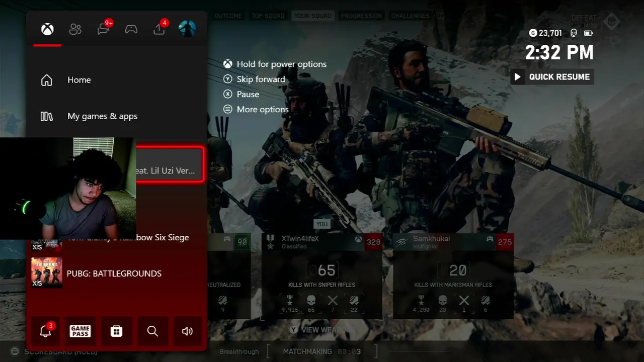Image resolution: width=644 pixels, height=362 pixels.
Task: Open the Xbox guide home tab
Action: tap(47, 29)
